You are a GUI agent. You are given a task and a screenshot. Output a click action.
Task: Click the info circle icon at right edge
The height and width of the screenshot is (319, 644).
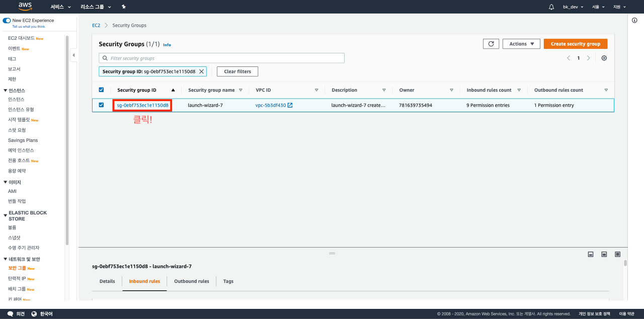coord(634,20)
